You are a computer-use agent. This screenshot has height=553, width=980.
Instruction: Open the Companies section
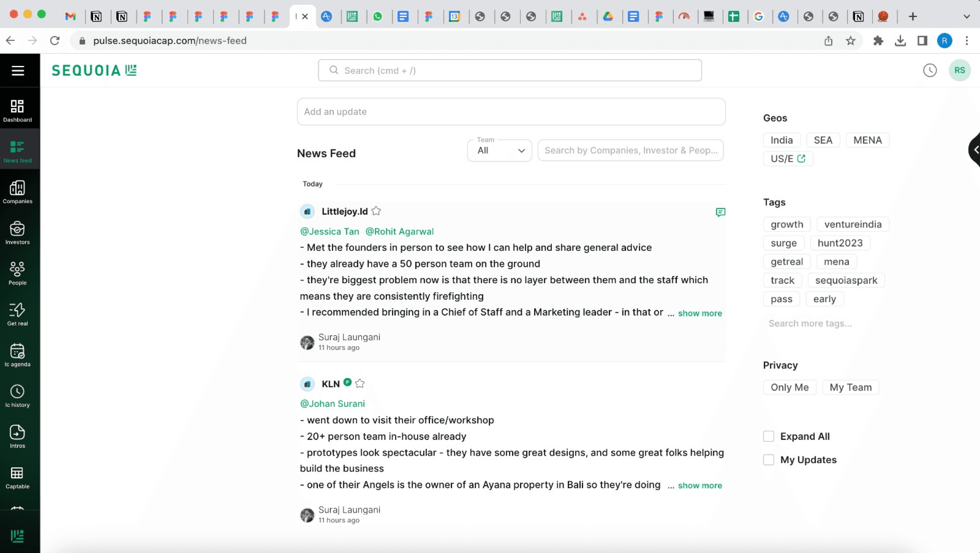click(17, 192)
